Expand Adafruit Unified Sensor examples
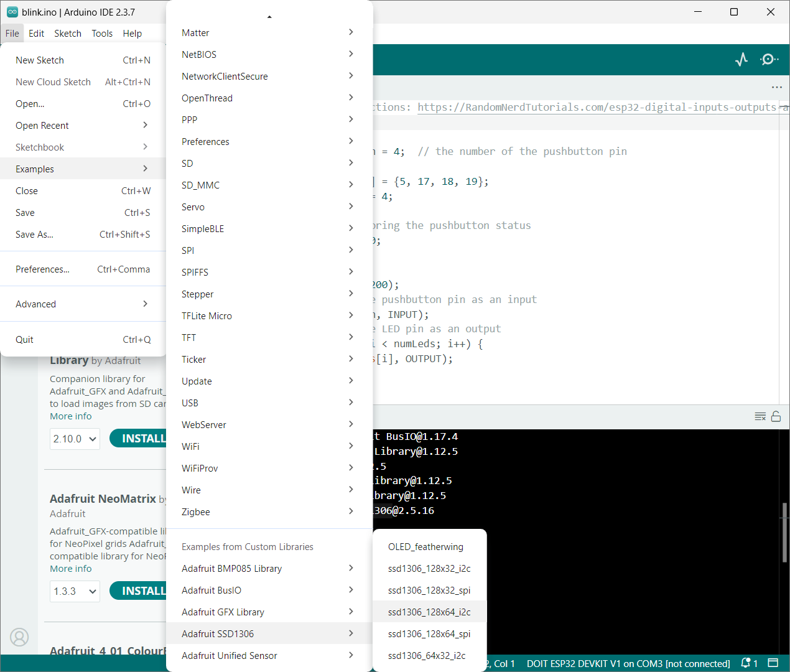Image resolution: width=790 pixels, height=672 pixels. point(269,656)
